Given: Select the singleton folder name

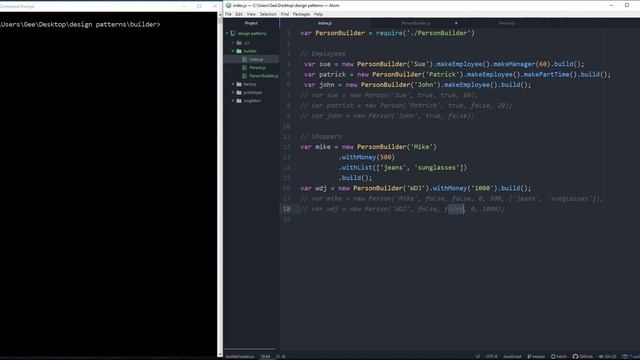Looking at the screenshot, I should (252, 100).
